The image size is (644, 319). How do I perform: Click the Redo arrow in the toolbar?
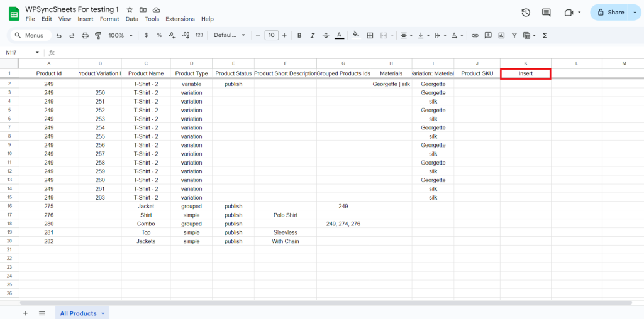72,36
